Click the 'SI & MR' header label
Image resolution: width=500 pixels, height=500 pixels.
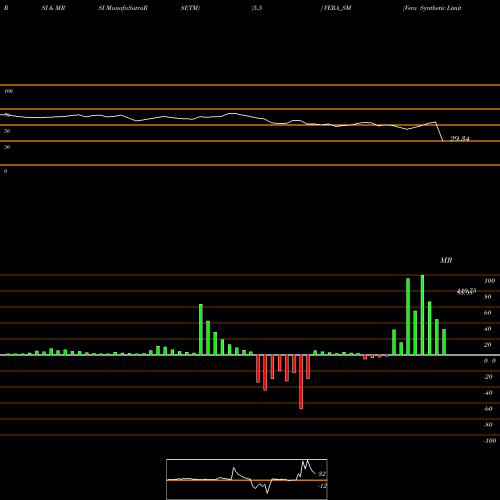tap(53, 8)
